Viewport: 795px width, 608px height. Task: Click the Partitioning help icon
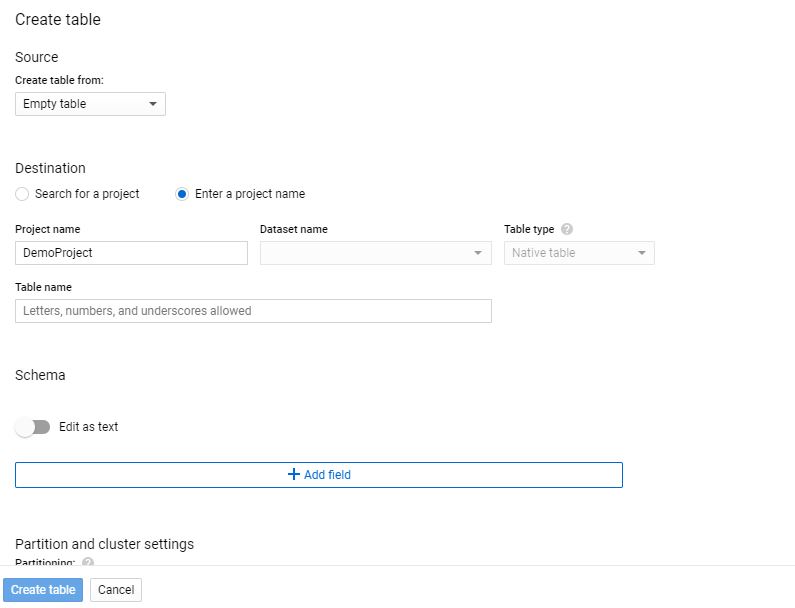pyautogui.click(x=88, y=561)
